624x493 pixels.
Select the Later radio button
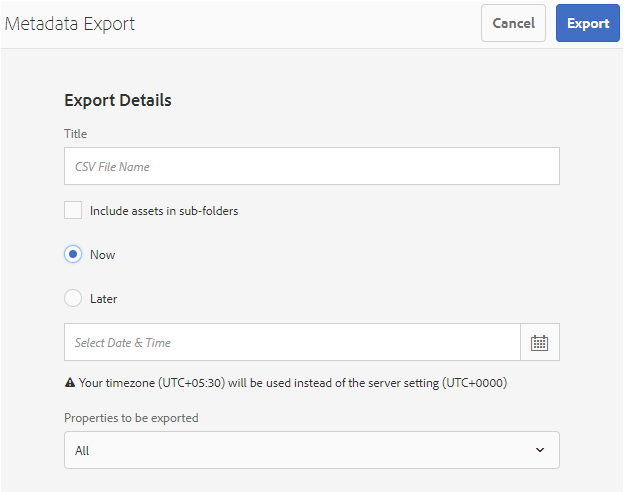point(73,298)
